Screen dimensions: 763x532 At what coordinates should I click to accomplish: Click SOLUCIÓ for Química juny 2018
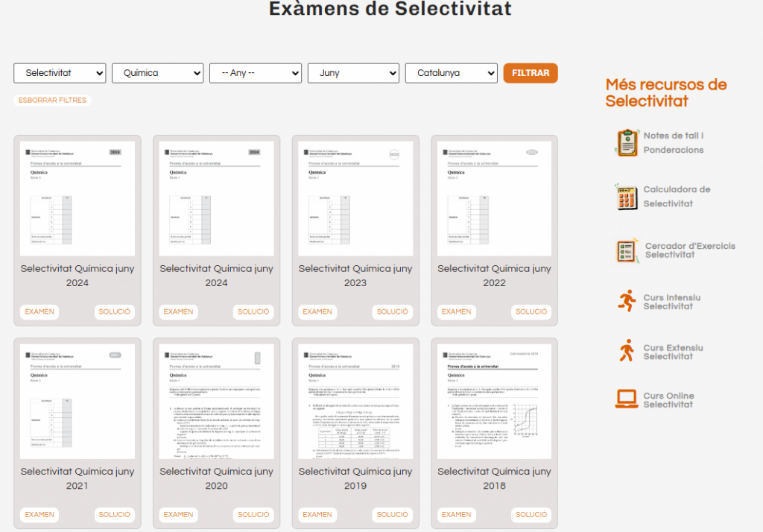click(531, 515)
